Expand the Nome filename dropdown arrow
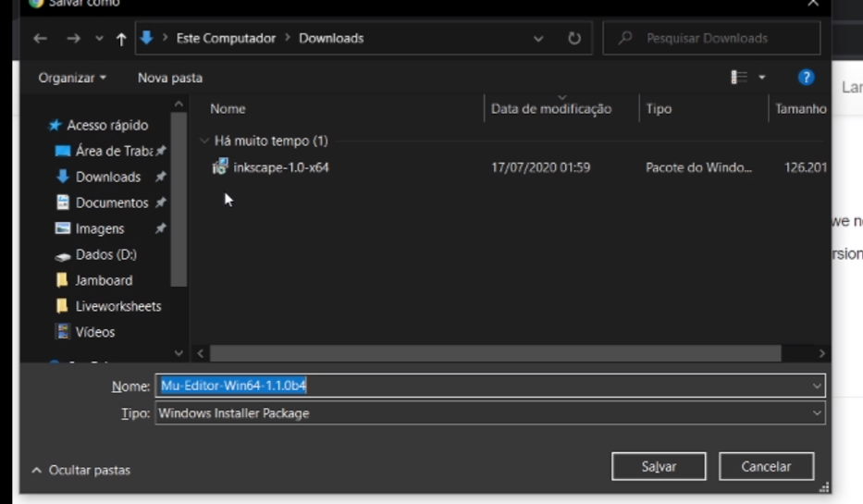The image size is (863, 504). click(817, 387)
